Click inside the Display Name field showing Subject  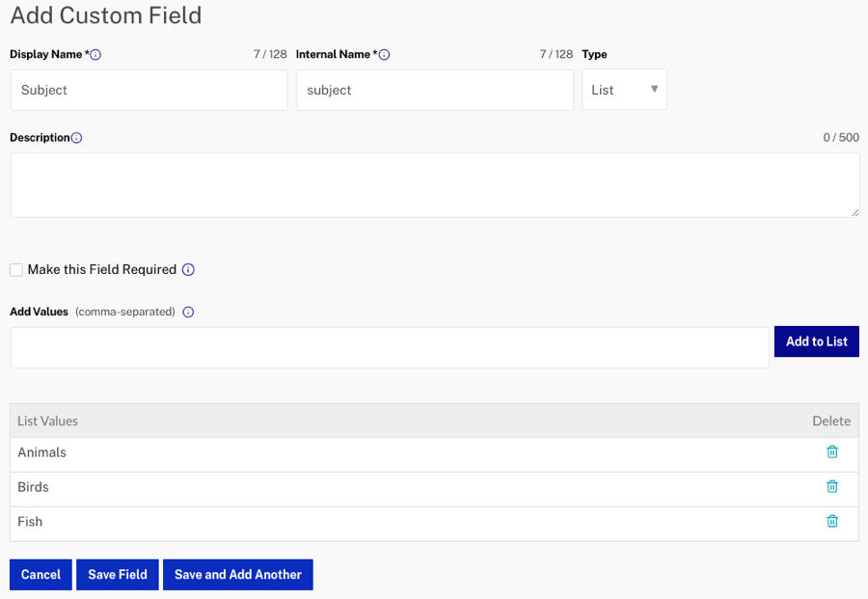(x=149, y=89)
